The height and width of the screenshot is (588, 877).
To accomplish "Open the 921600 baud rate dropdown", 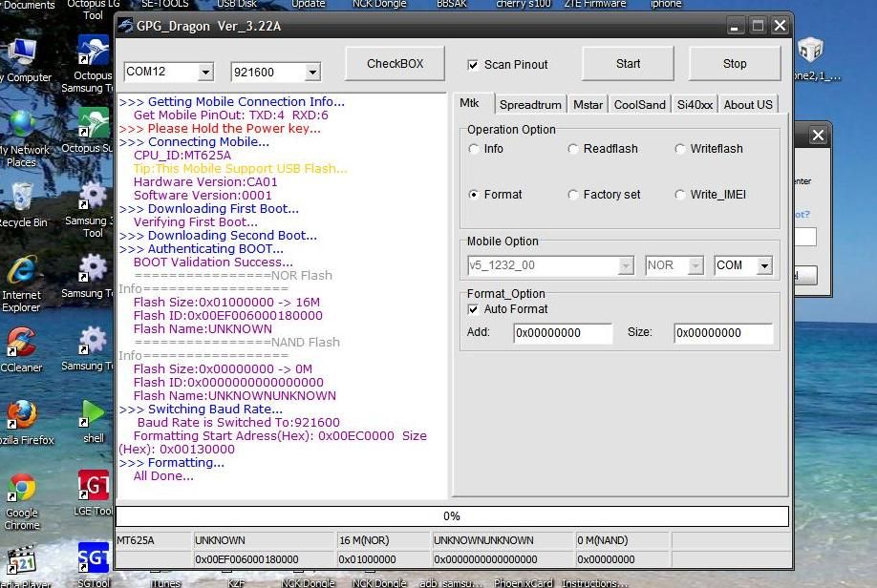I will [x=312, y=72].
